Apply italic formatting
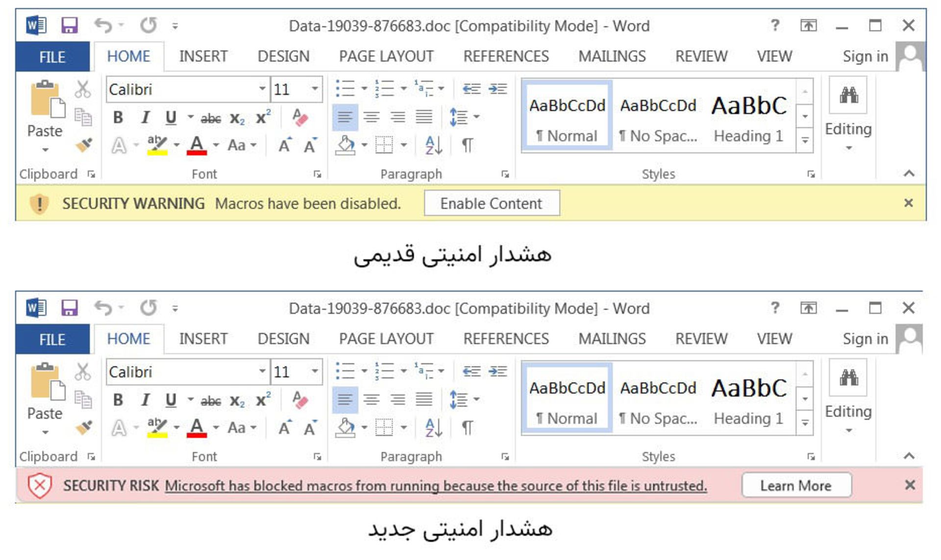 click(145, 118)
